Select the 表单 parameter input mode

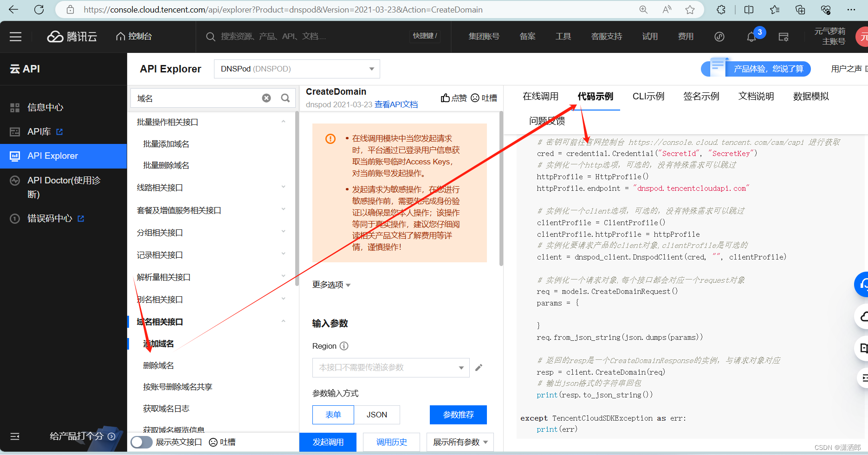coord(333,415)
